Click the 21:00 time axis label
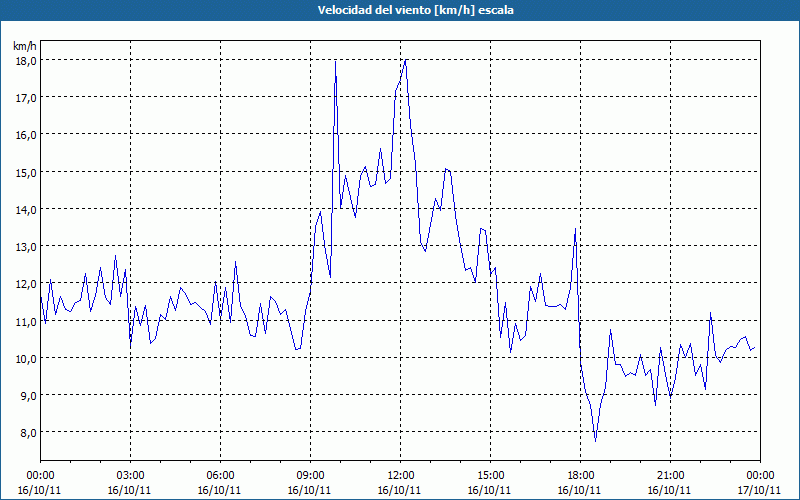800x500 pixels. (670, 476)
